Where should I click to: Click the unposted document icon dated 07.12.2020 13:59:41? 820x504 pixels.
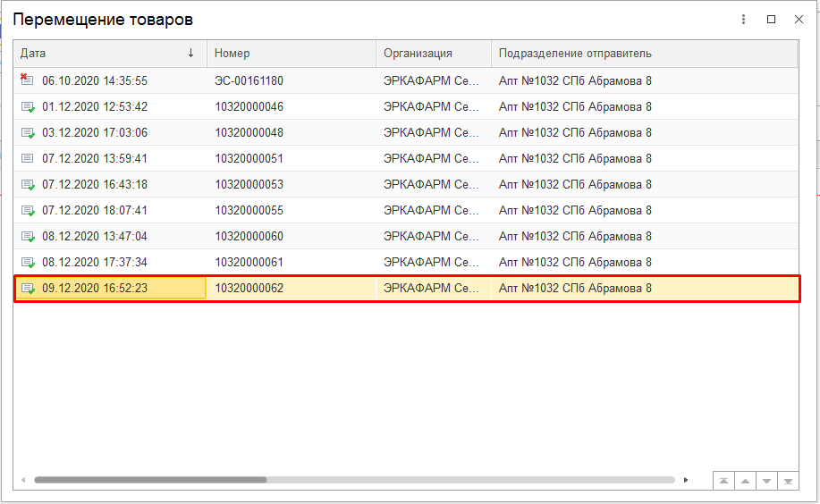coord(28,159)
